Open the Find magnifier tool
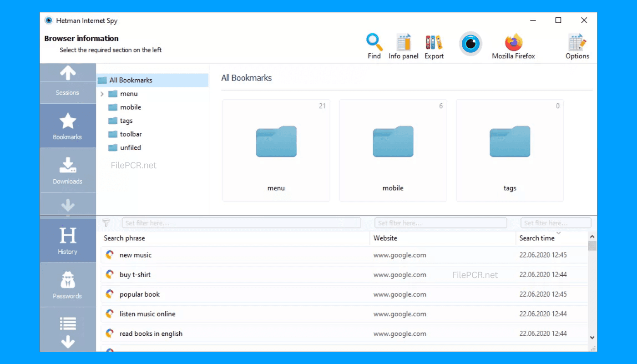637x364 pixels. click(374, 46)
